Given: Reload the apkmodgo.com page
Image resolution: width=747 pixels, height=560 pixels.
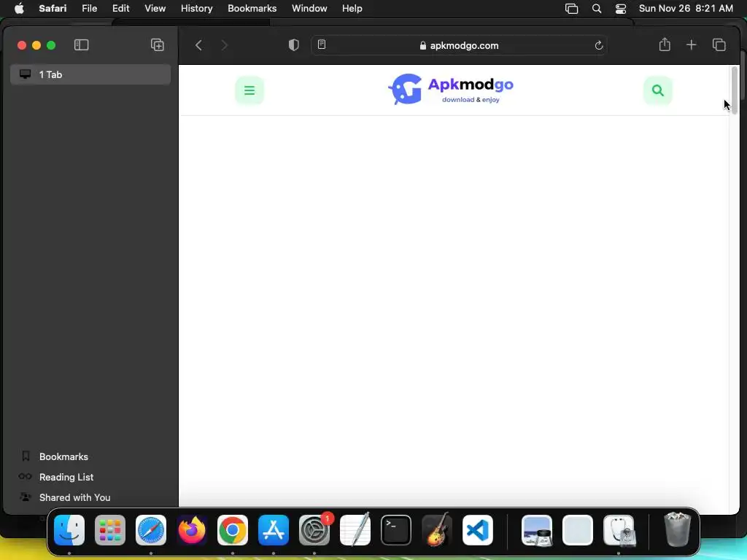Looking at the screenshot, I should (x=599, y=46).
